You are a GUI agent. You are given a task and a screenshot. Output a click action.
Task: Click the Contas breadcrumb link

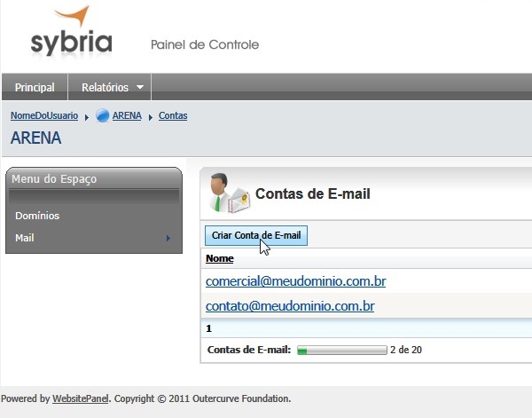[x=173, y=116]
